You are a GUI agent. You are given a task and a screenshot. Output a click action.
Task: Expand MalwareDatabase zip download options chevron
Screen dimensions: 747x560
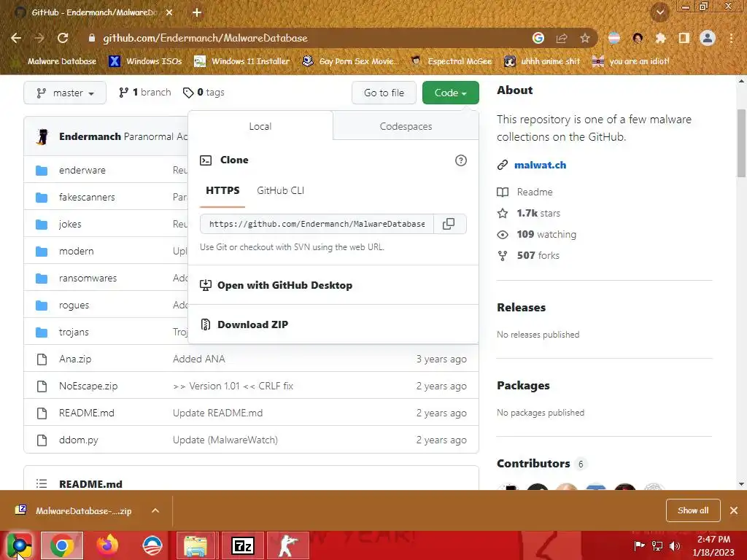click(155, 510)
